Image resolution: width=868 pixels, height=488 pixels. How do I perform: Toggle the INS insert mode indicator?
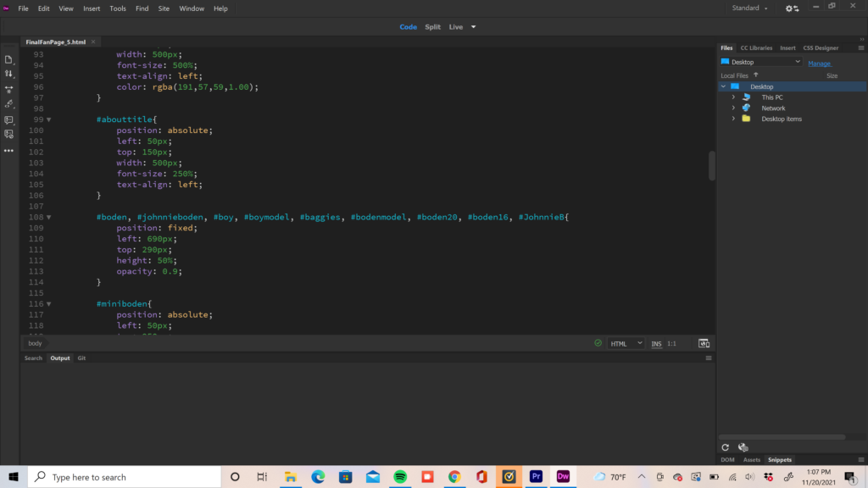(x=656, y=344)
